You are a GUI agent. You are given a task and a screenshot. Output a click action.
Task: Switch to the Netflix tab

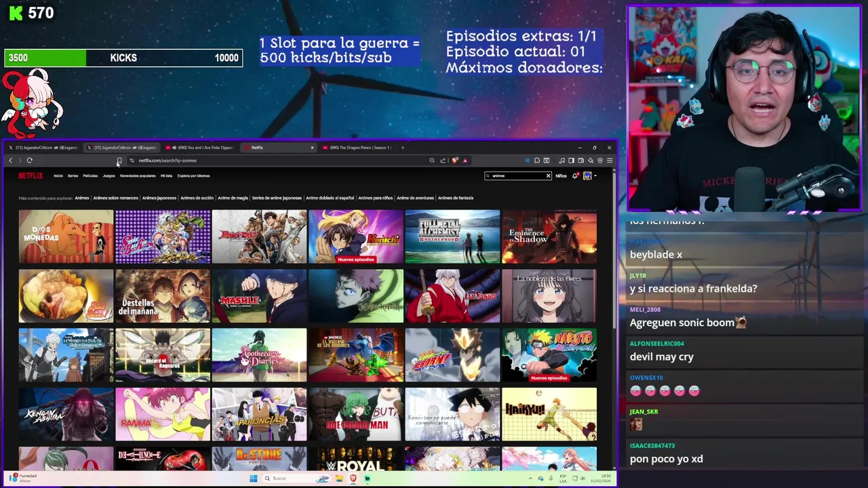pos(278,147)
